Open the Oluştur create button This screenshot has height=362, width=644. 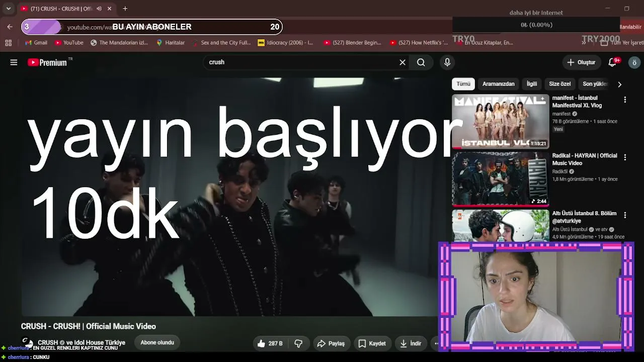click(581, 62)
